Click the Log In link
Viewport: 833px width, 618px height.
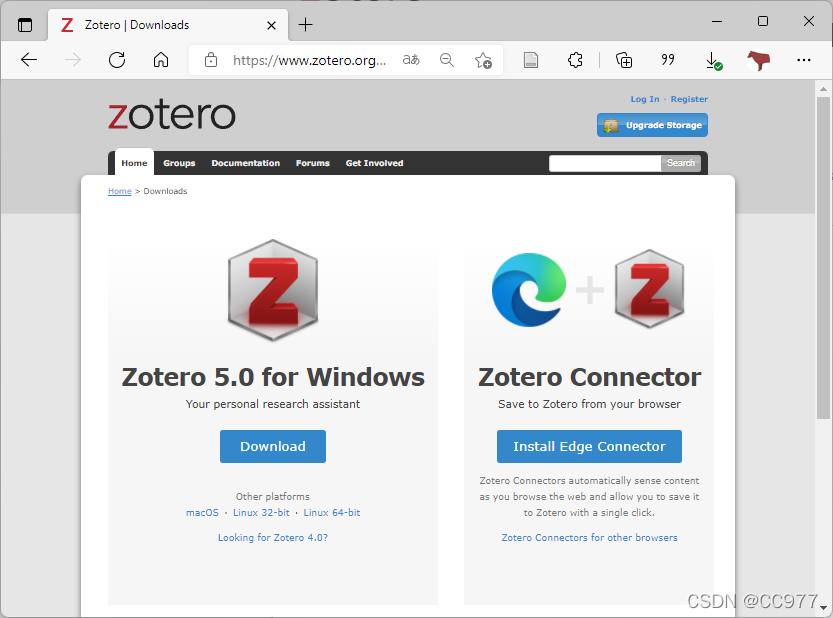click(x=644, y=99)
